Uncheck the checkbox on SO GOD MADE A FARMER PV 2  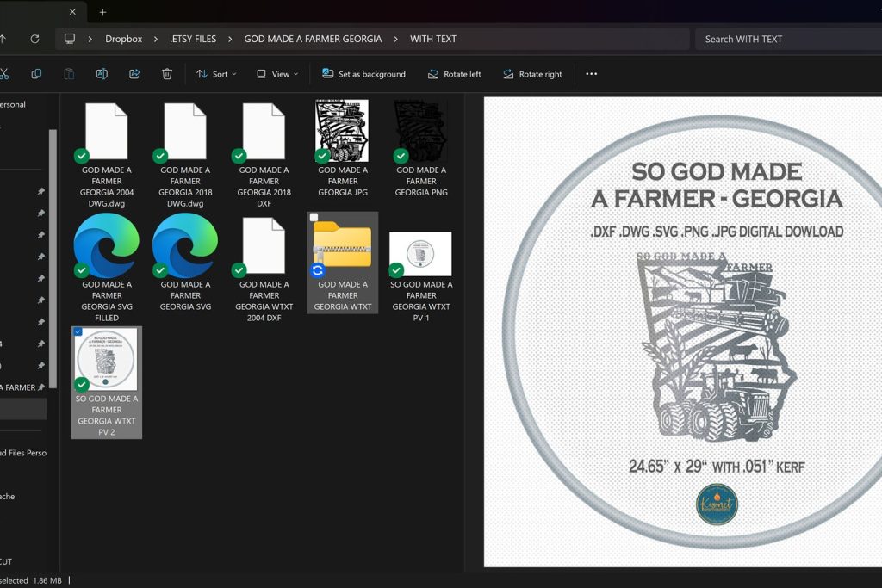point(78,332)
